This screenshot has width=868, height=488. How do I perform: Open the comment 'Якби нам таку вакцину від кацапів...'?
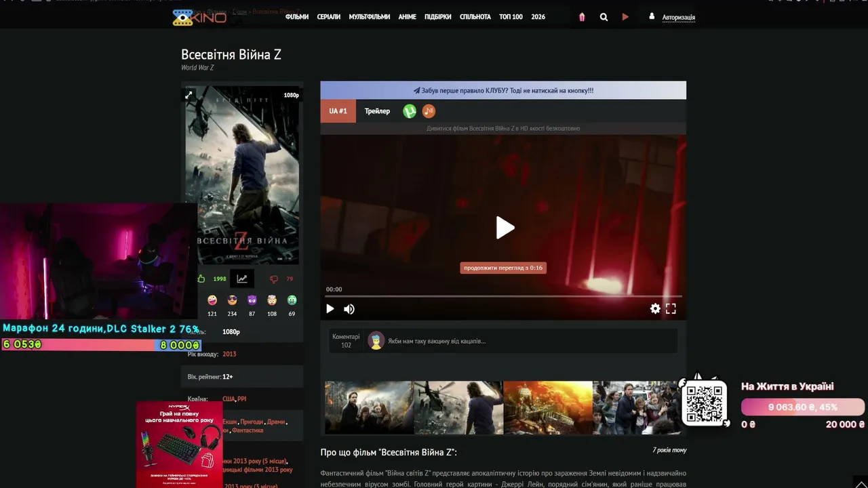tap(437, 341)
